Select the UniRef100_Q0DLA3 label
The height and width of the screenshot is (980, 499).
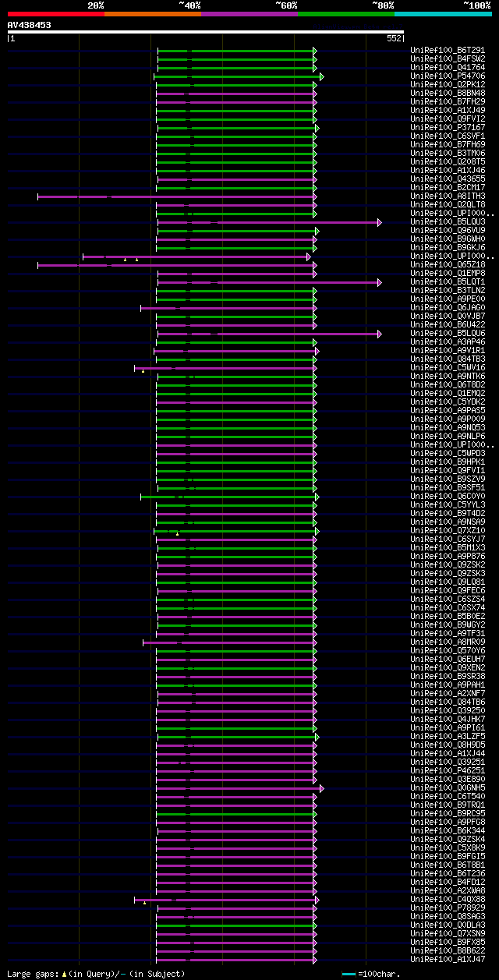pos(447,925)
